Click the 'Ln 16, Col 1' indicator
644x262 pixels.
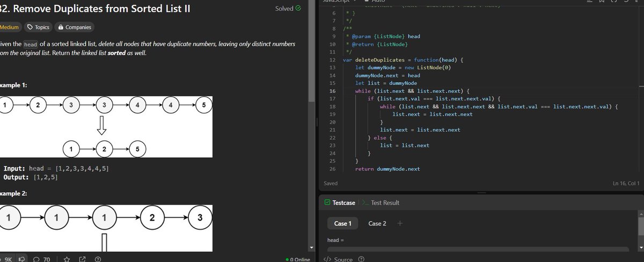pyautogui.click(x=626, y=183)
